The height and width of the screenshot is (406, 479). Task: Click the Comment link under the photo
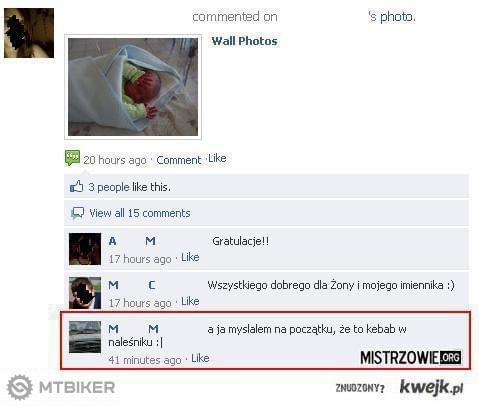[x=179, y=160]
